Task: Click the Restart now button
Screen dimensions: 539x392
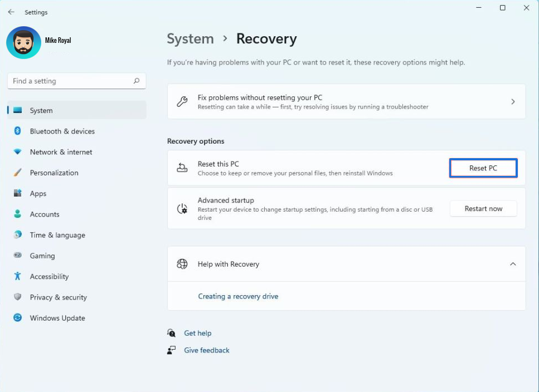Action: tap(483, 208)
